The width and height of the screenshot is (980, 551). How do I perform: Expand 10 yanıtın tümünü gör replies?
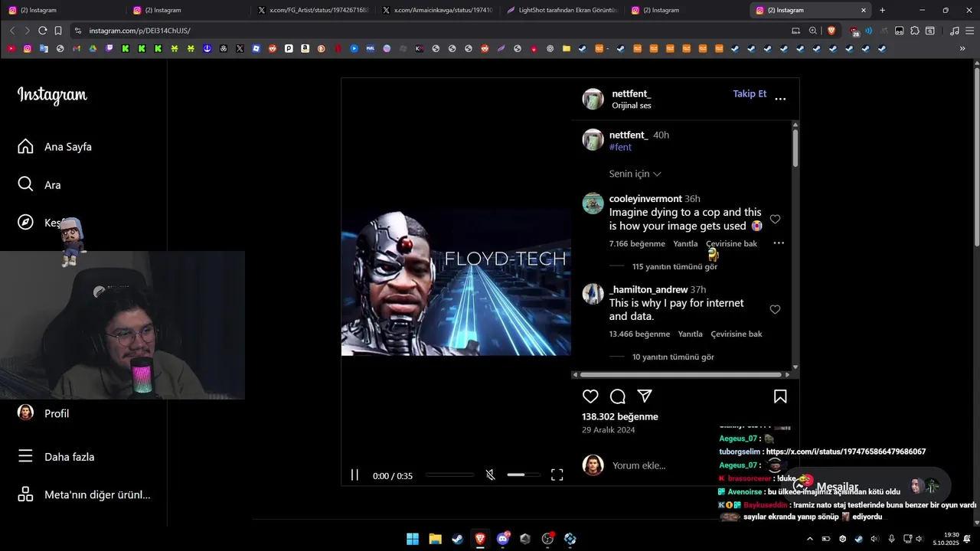(673, 357)
